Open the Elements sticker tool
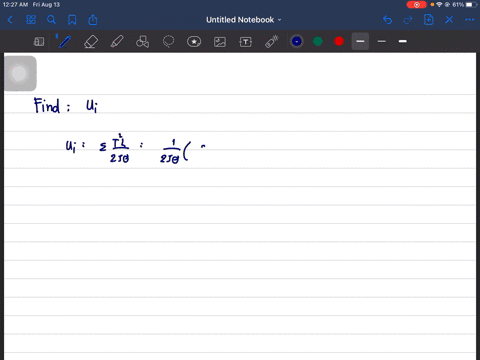The width and height of the screenshot is (480, 360). coord(194,42)
